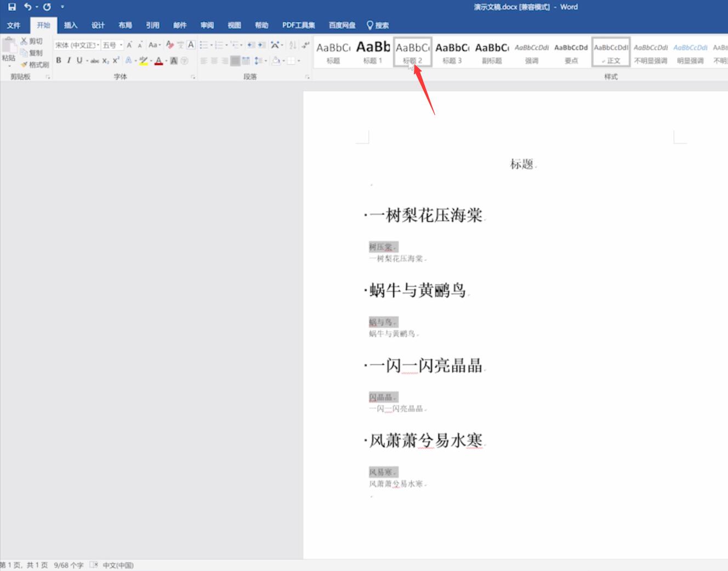Image resolution: width=728 pixels, height=571 pixels.
Task: Click the Undo arrow icon
Action: click(x=27, y=7)
